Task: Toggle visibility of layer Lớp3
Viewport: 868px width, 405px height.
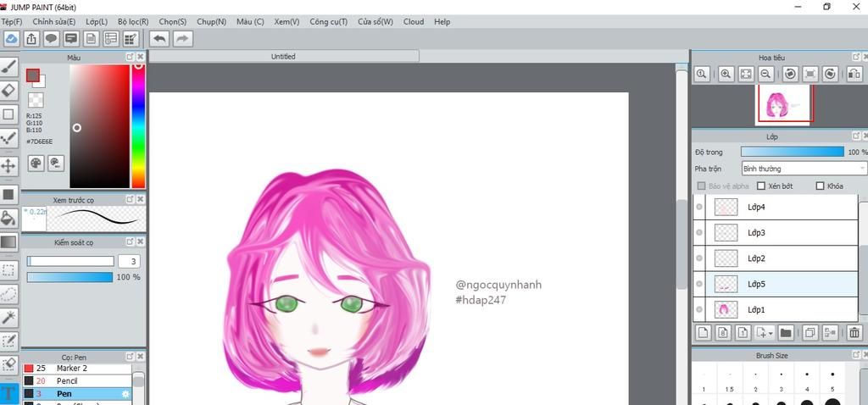Action: (699, 232)
